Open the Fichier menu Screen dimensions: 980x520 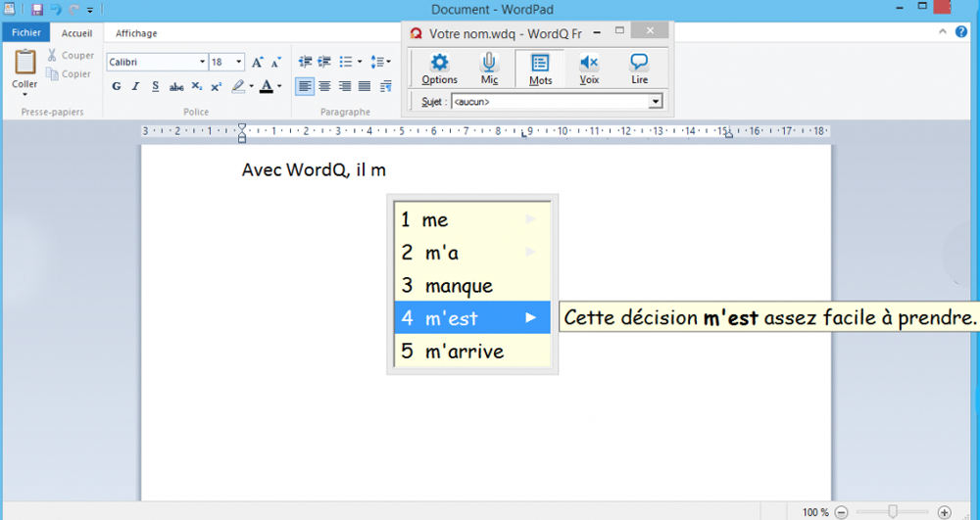click(x=26, y=32)
